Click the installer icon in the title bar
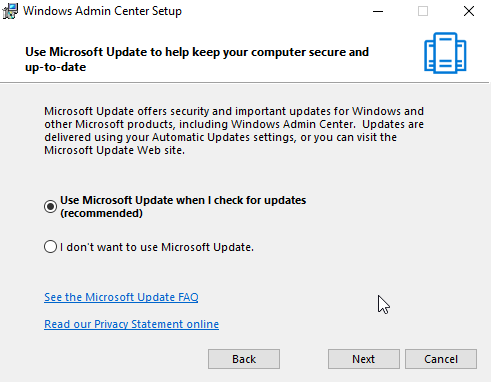Viewport: 491px width, 382px height. 10,11
